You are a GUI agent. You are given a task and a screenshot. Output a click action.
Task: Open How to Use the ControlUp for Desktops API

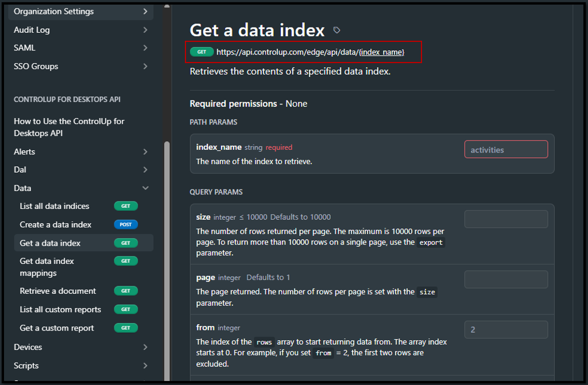[x=69, y=127]
